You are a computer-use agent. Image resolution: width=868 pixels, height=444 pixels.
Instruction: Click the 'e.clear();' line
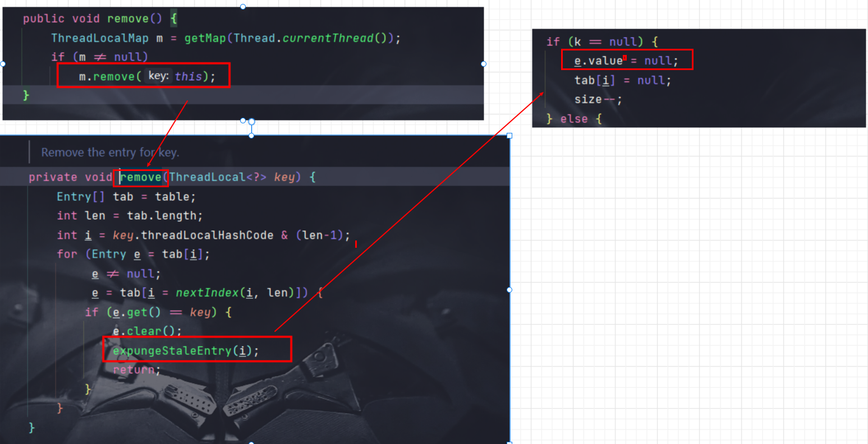coord(147,331)
